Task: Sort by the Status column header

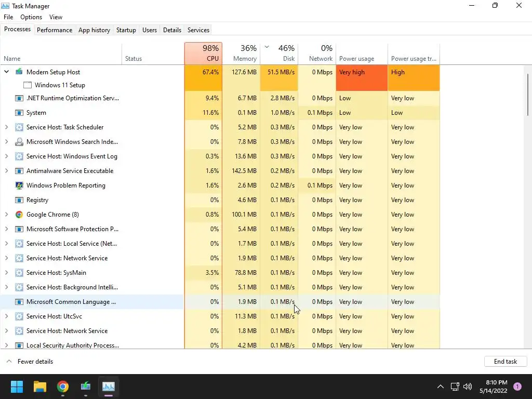Action: click(x=153, y=54)
